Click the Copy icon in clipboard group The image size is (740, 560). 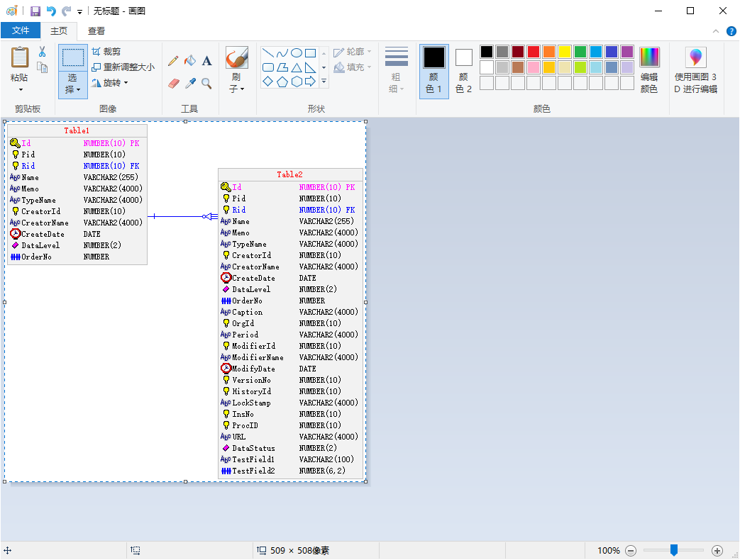click(x=43, y=67)
